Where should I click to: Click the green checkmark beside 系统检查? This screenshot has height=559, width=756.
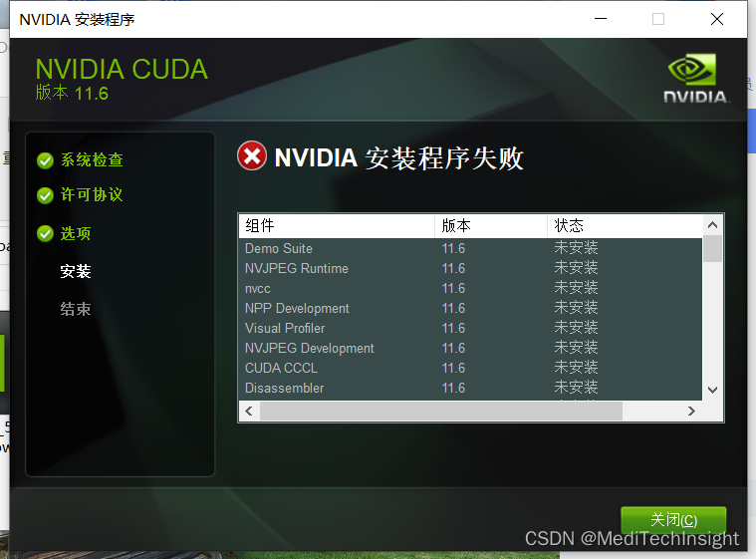point(46,160)
